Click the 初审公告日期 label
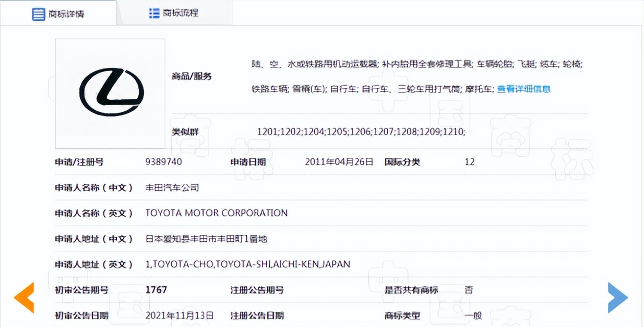This screenshot has width=644, height=327. [x=82, y=316]
